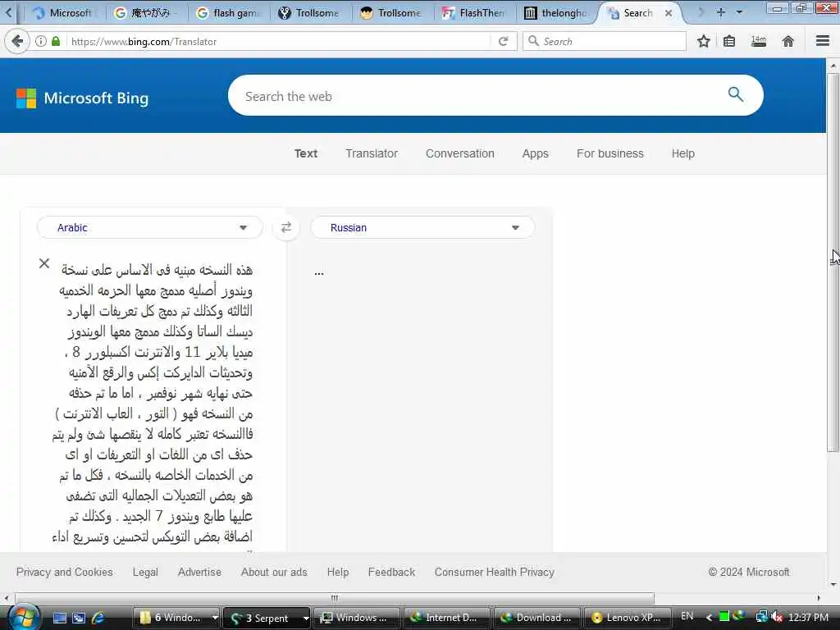This screenshot has height=630, width=840.
Task: Click the green square tray icon
Action: [724, 617]
